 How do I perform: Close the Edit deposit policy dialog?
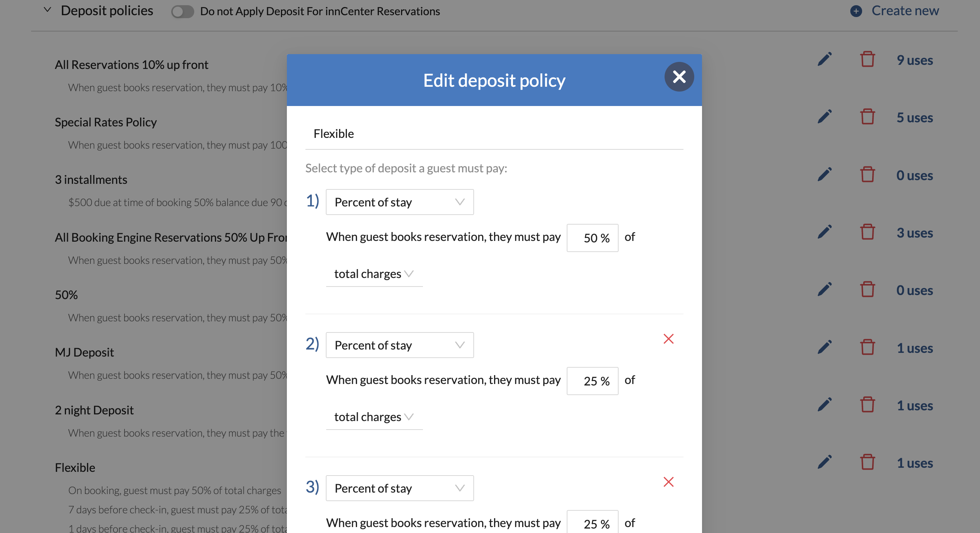coord(679,77)
